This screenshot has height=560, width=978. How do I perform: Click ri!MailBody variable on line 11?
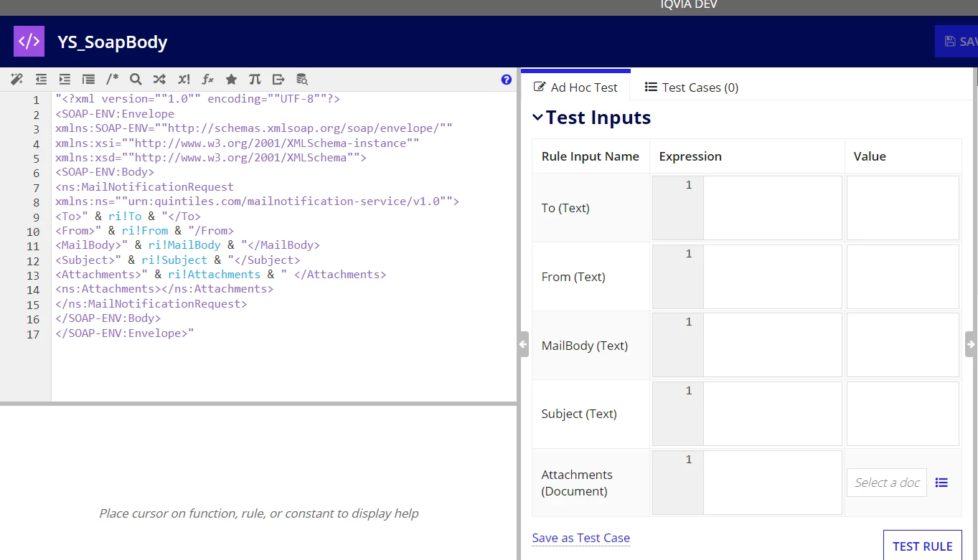click(x=184, y=245)
